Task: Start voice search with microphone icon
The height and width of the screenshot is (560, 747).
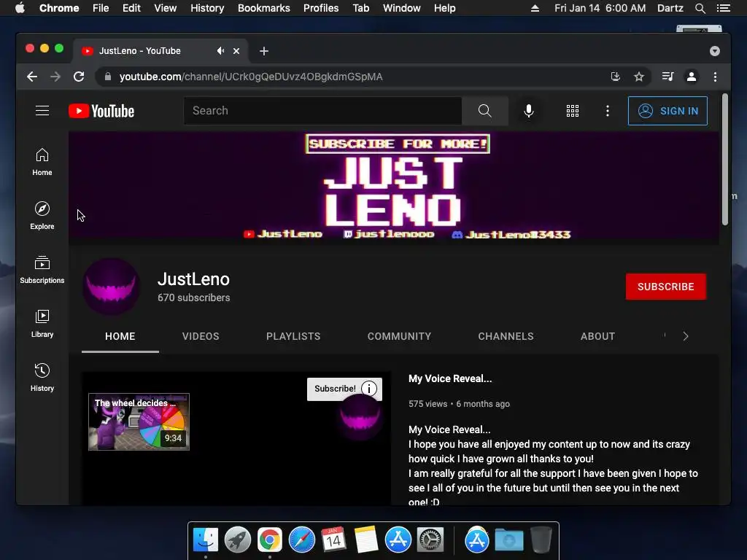Action: click(x=528, y=111)
